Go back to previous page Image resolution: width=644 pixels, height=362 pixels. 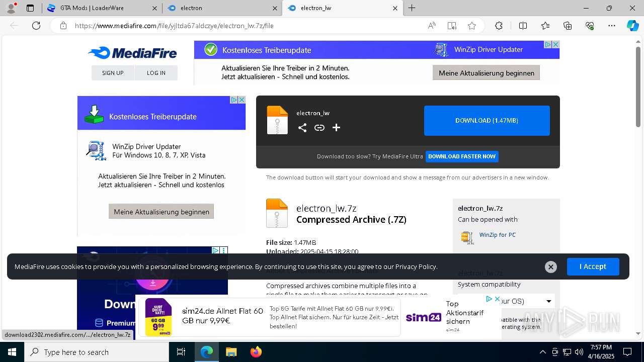[14, 26]
